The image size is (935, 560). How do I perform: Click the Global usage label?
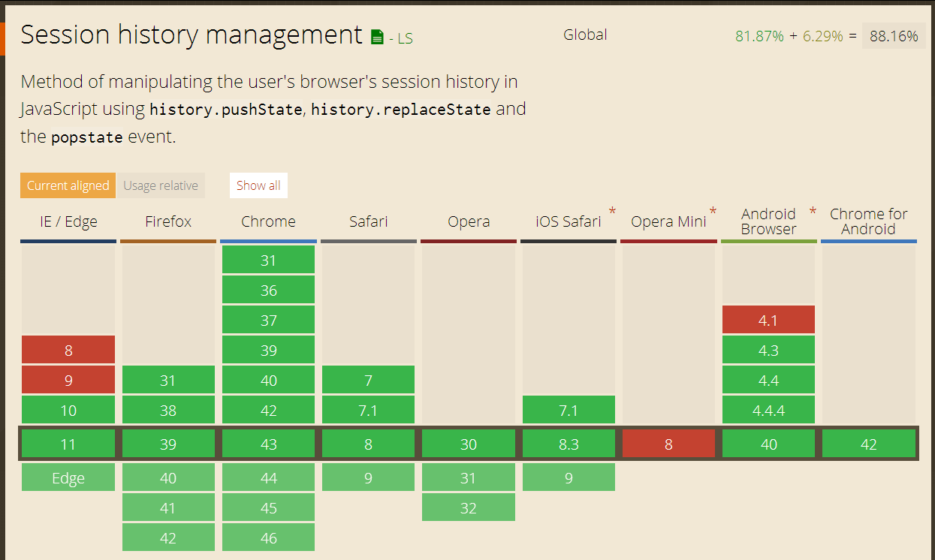point(585,35)
